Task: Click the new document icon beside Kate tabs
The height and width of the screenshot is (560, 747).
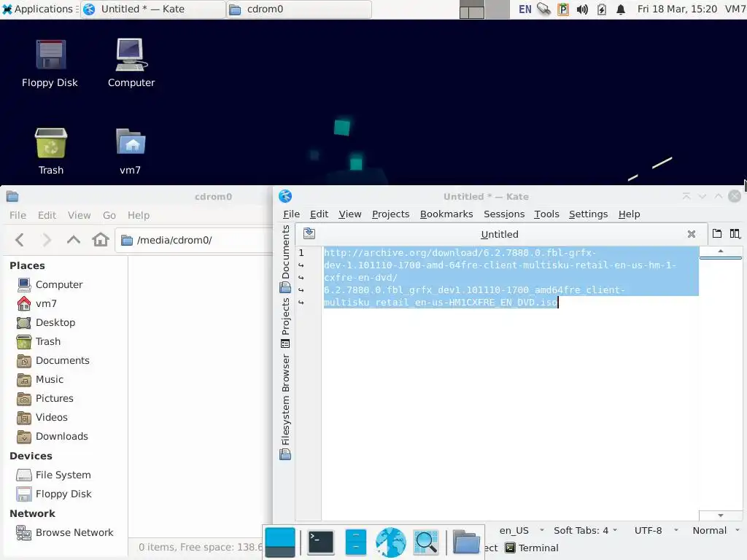Action: 717,233
